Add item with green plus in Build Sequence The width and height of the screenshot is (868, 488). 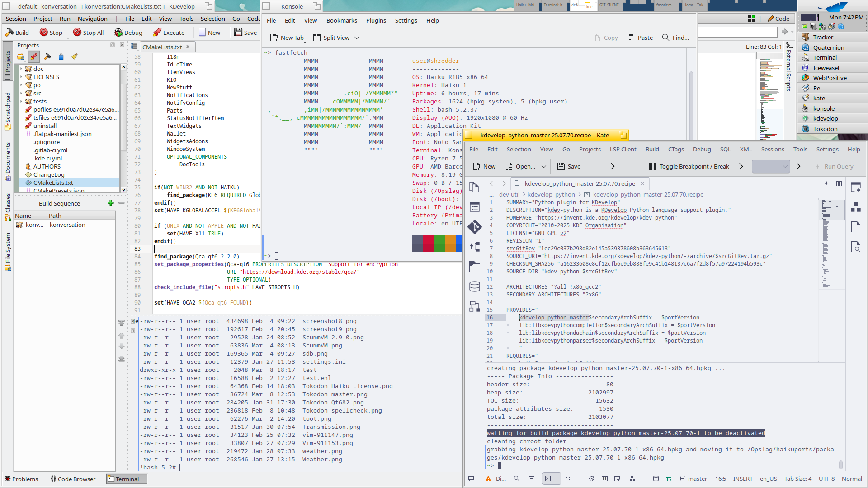[111, 203]
